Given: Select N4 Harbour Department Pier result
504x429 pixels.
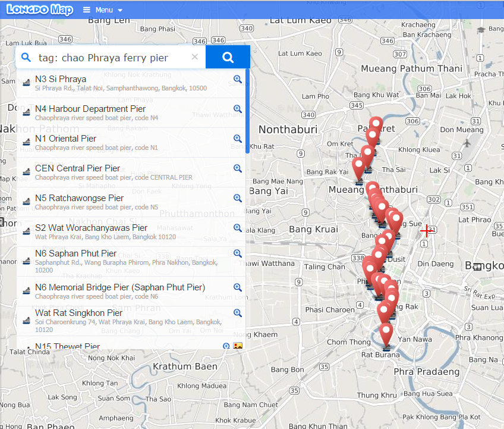Looking at the screenshot, I should tap(131, 113).
